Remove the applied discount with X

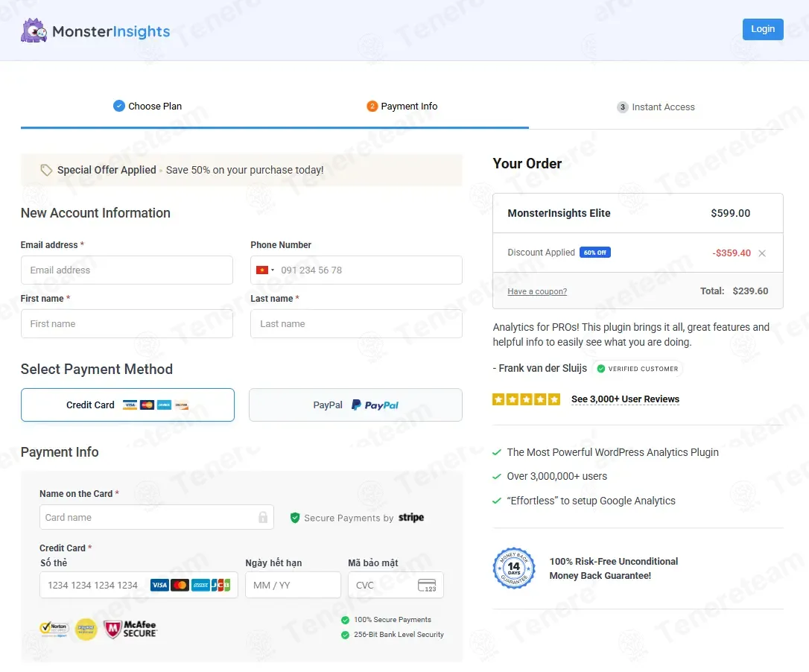point(762,253)
